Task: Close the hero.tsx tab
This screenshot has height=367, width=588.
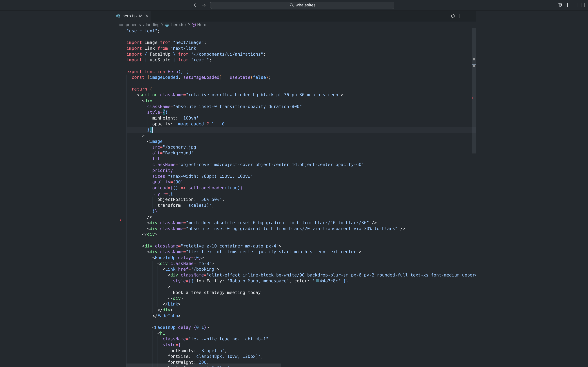Action: [x=147, y=16]
